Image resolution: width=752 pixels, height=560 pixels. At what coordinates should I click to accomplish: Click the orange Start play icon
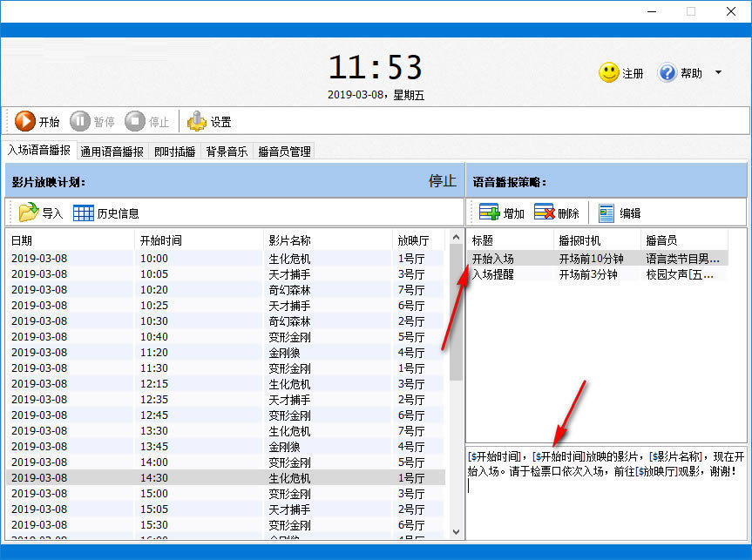coord(25,122)
